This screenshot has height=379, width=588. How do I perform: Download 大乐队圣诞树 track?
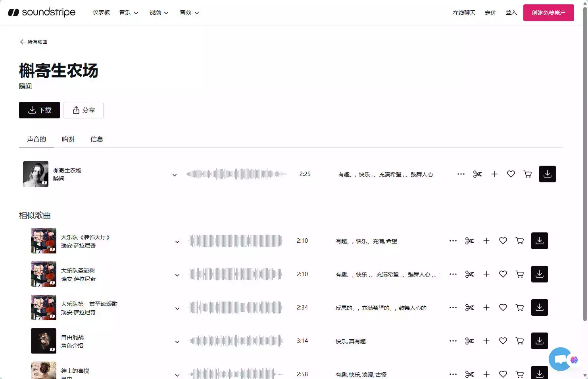pyautogui.click(x=540, y=274)
